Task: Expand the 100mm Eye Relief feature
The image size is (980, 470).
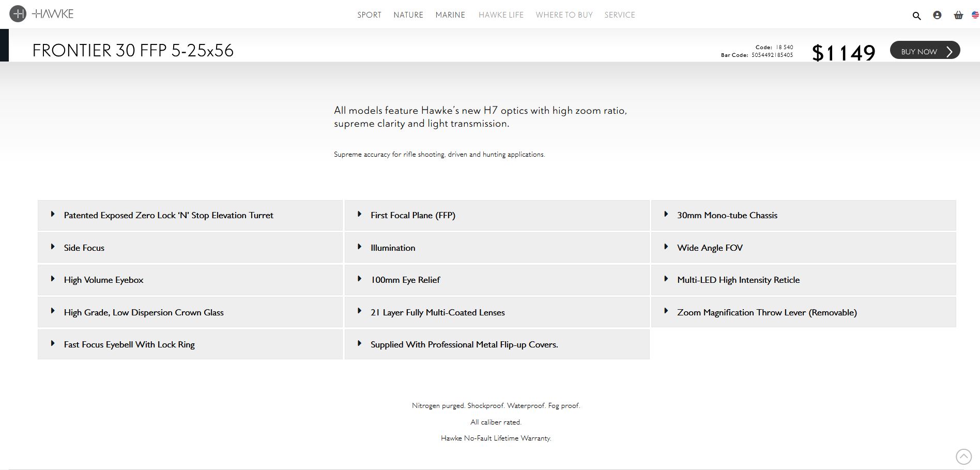Action: click(497, 280)
